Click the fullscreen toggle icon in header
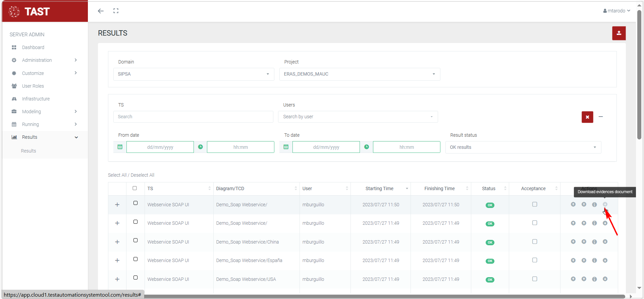Viewport: 644px width, 299px height. pyautogui.click(x=116, y=11)
